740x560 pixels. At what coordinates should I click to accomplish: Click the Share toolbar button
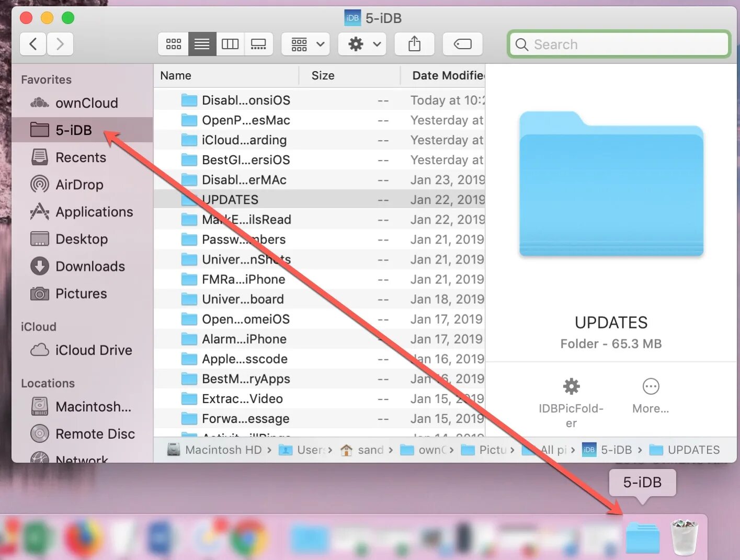[x=414, y=44]
